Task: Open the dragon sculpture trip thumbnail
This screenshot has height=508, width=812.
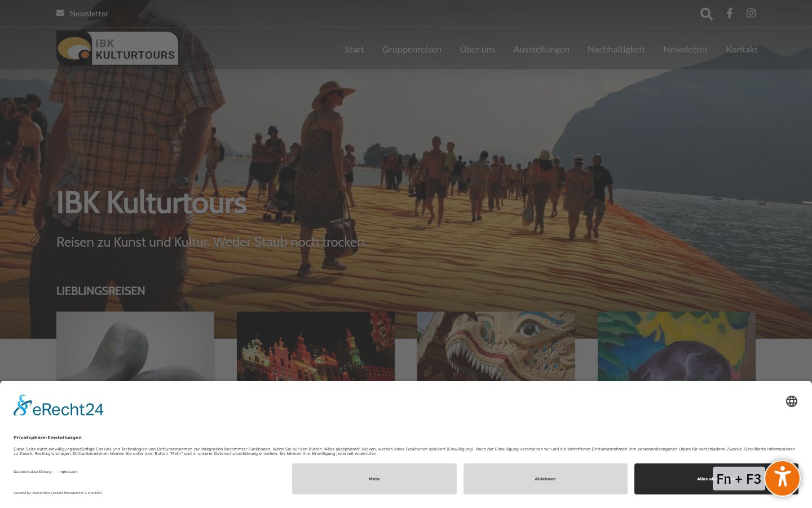Action: [496, 346]
